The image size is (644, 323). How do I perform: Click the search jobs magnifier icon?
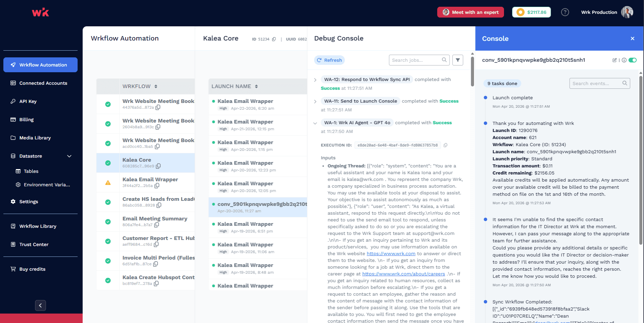coord(444,60)
